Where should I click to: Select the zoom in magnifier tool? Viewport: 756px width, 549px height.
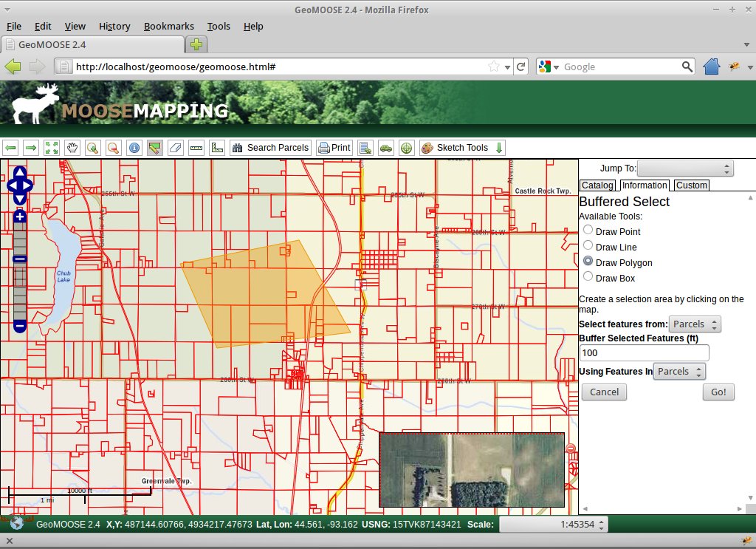[x=92, y=148]
